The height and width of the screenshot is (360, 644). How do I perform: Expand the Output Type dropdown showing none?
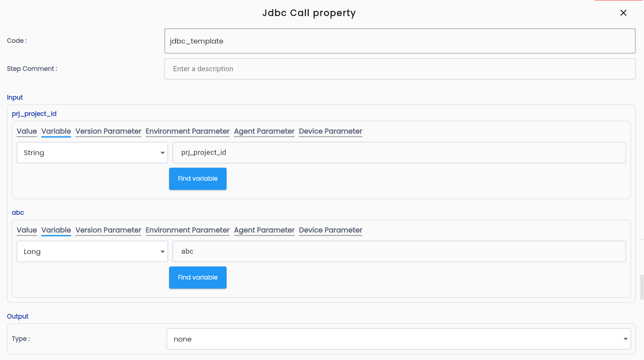(399, 339)
